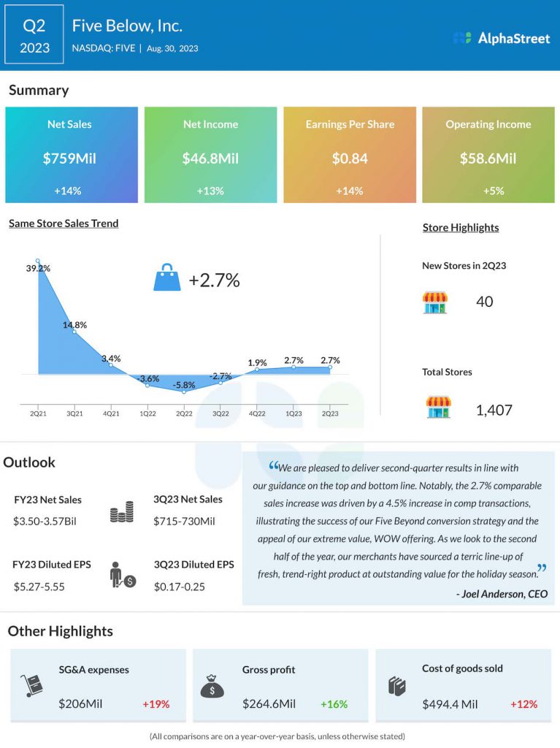Click the person with dollar EPS icon
560x748 pixels.
[x=121, y=576]
